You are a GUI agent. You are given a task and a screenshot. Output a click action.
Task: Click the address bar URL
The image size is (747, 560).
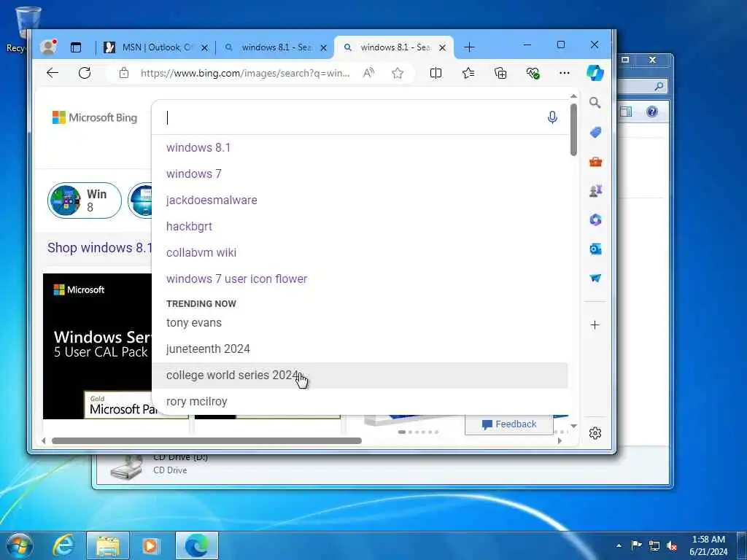[x=245, y=74]
